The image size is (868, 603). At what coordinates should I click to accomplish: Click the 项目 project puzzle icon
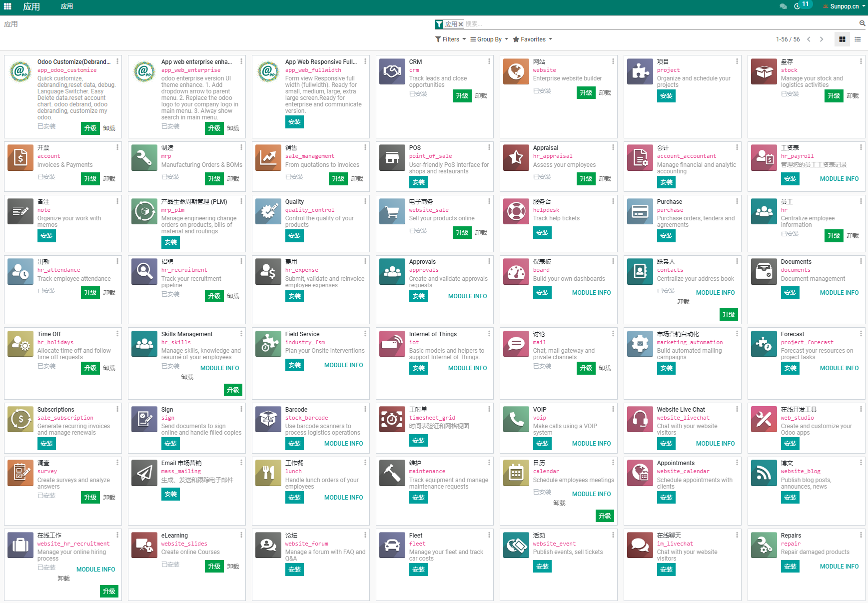click(x=640, y=71)
